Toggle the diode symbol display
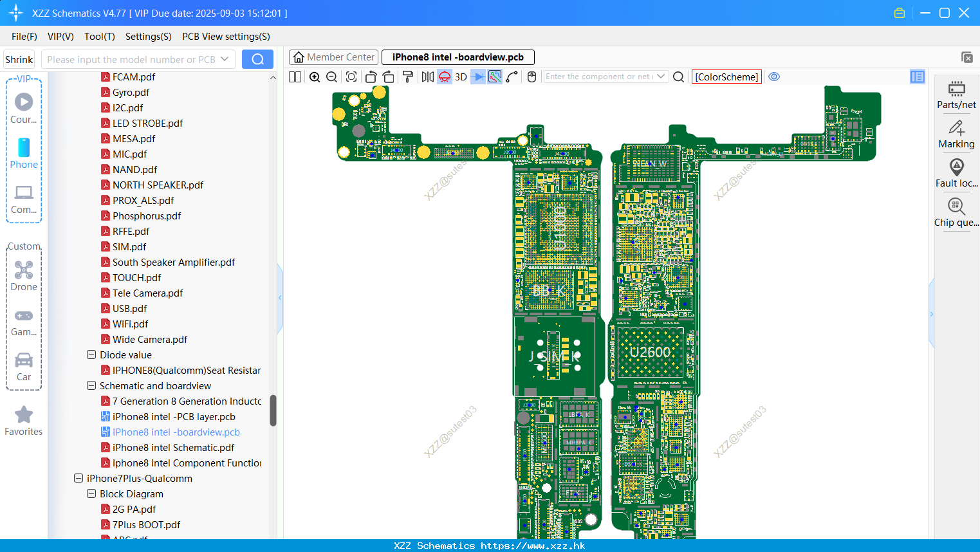This screenshot has height=552, width=980. (x=477, y=77)
